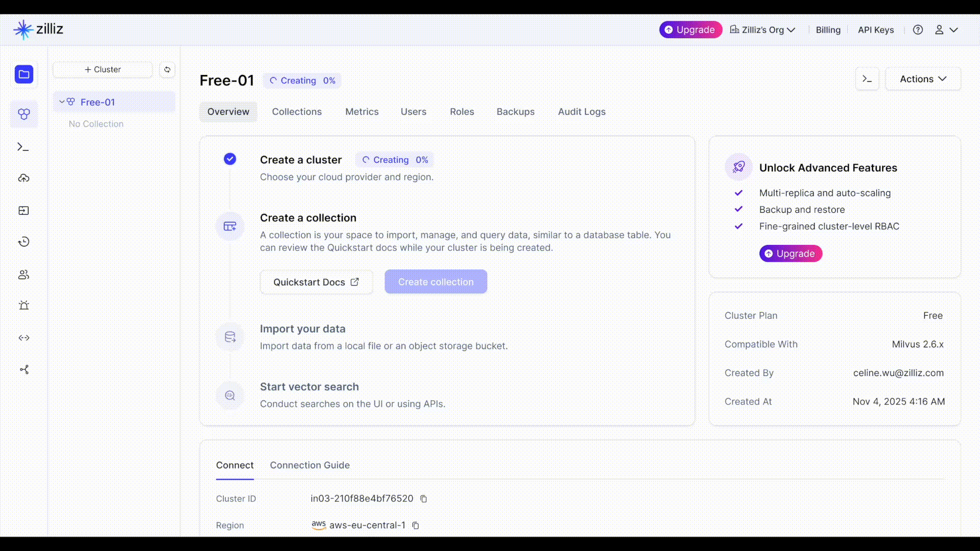
Task: Switch to the Collections tab
Action: [297, 112]
